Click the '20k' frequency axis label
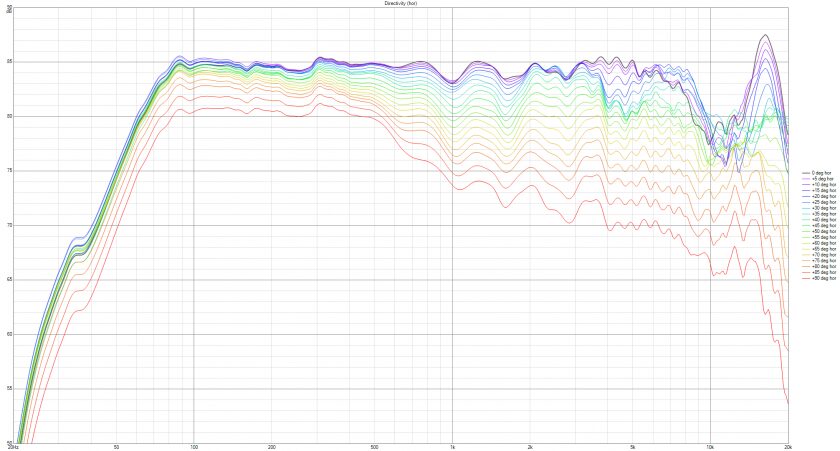 (788, 447)
